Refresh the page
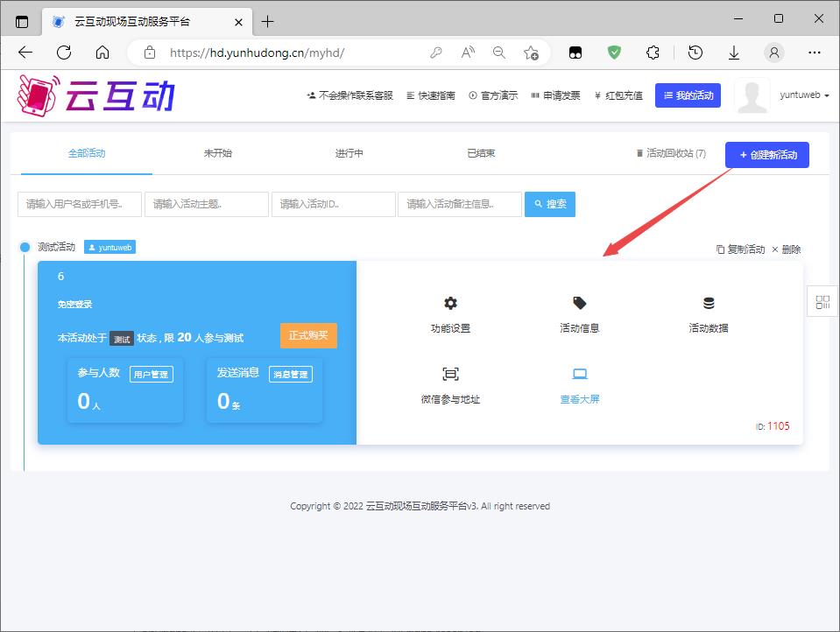Viewport: 840px width, 632px height. coord(64,53)
